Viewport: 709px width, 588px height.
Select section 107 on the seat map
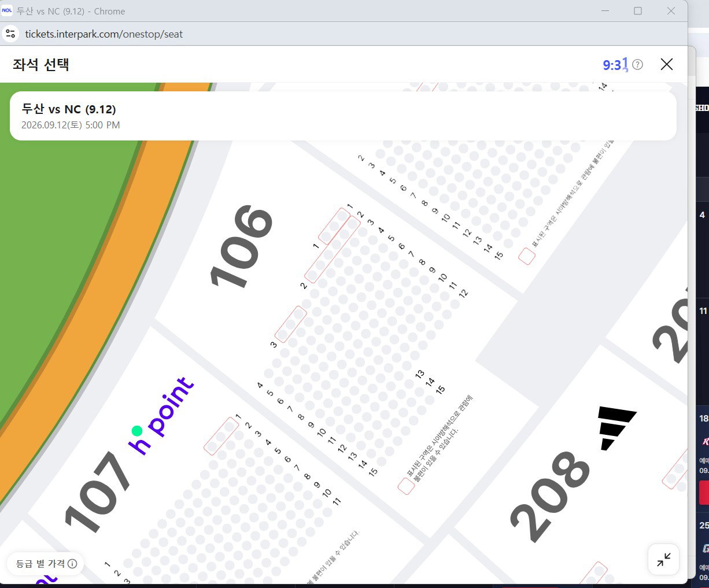tap(98, 493)
